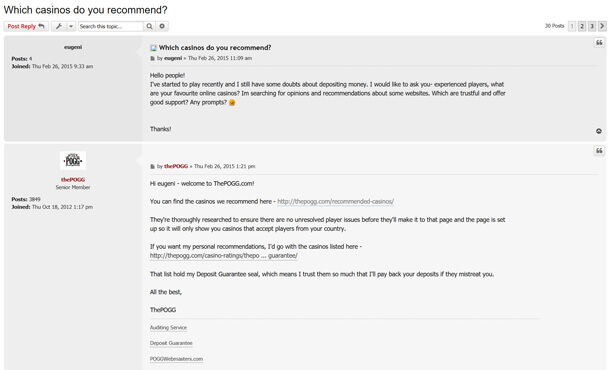610x370 pixels.
Task: Jump to top via arrow icon in first post
Action: coord(599,131)
